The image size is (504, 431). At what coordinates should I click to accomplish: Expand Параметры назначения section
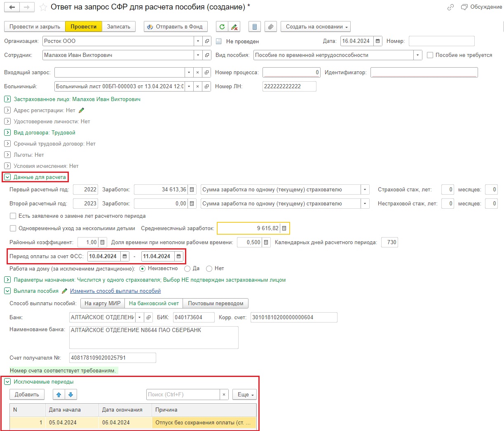(x=7, y=280)
